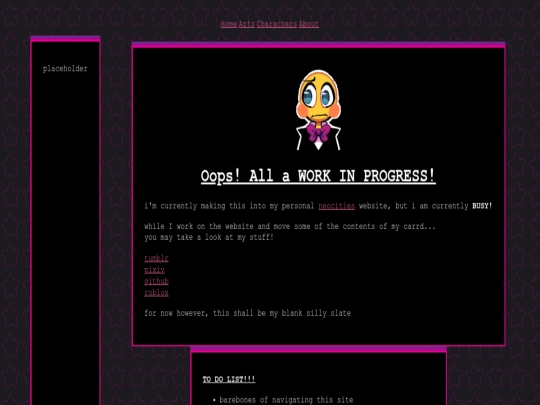The image size is (540, 405).
Task: Click the 'Oops! All a WORK IN PROGRESS!' heading
Action: (318, 176)
